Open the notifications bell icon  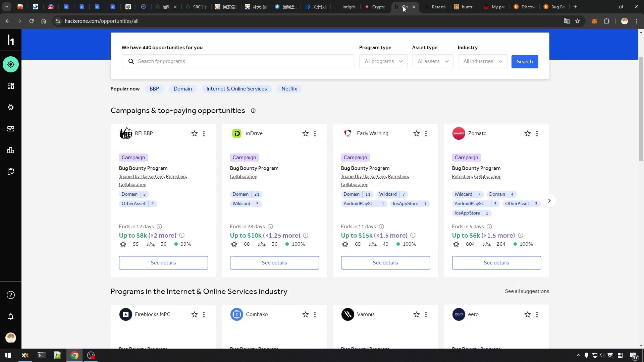(x=11, y=317)
